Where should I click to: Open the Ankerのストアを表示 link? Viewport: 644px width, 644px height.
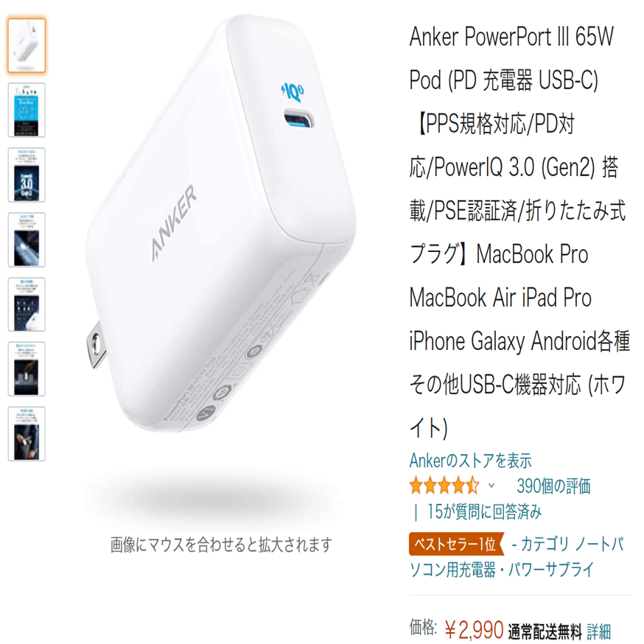pos(470,461)
